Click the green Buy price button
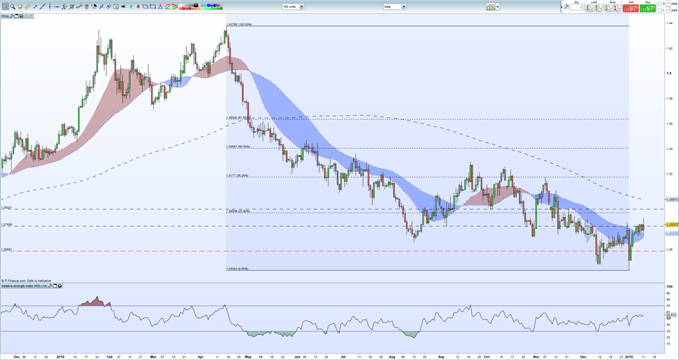Image resolution: width=679 pixels, height=360 pixels. point(648,8)
